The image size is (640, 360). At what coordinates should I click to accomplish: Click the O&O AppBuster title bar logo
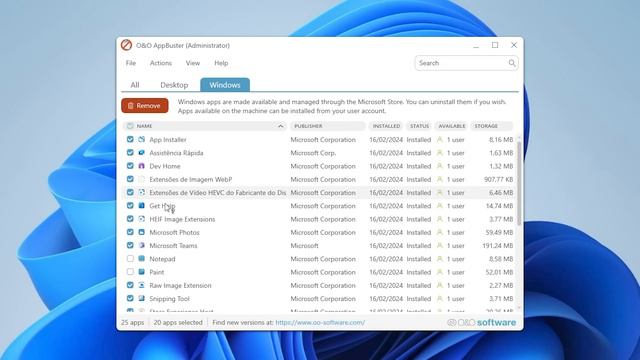pos(127,45)
